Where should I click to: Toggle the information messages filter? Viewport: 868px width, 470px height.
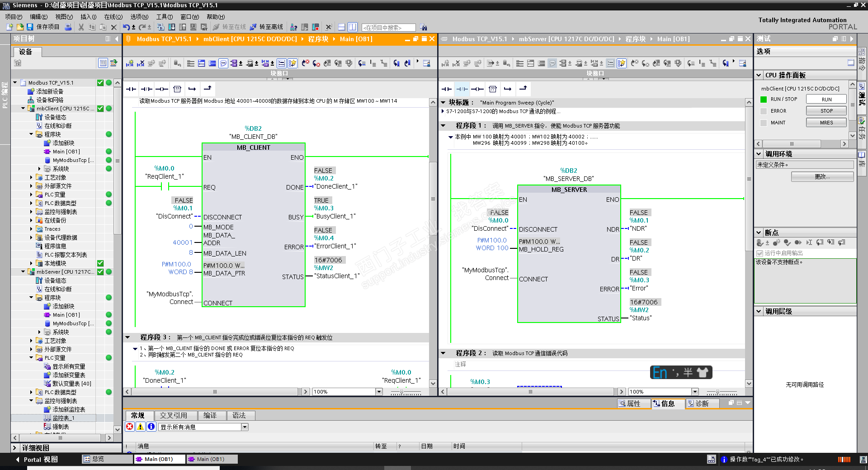tap(151, 427)
